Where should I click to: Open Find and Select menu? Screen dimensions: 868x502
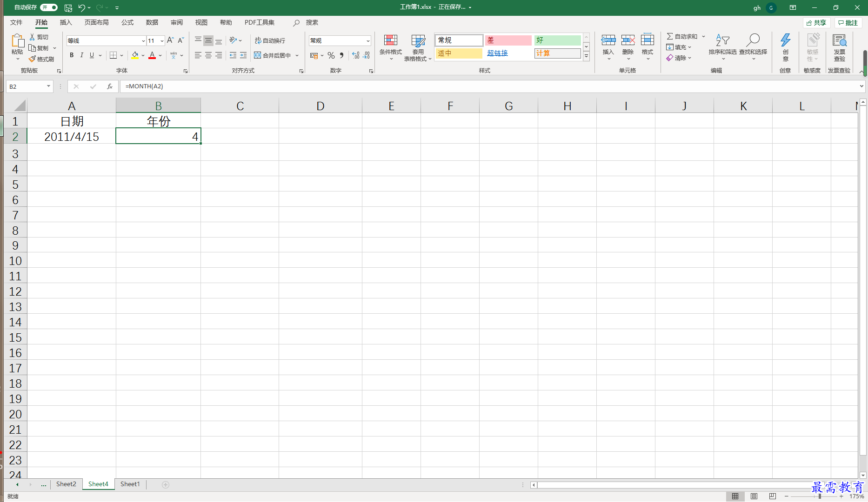pyautogui.click(x=753, y=47)
